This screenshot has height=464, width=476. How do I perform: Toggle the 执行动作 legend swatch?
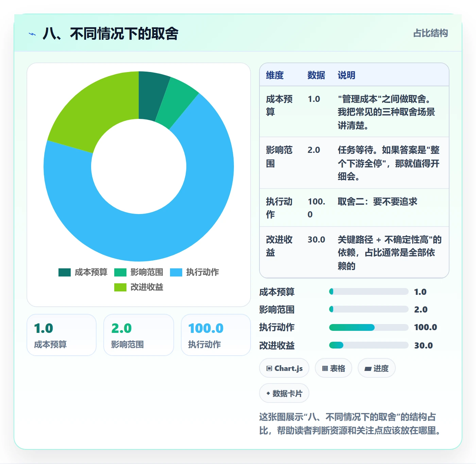click(x=176, y=272)
